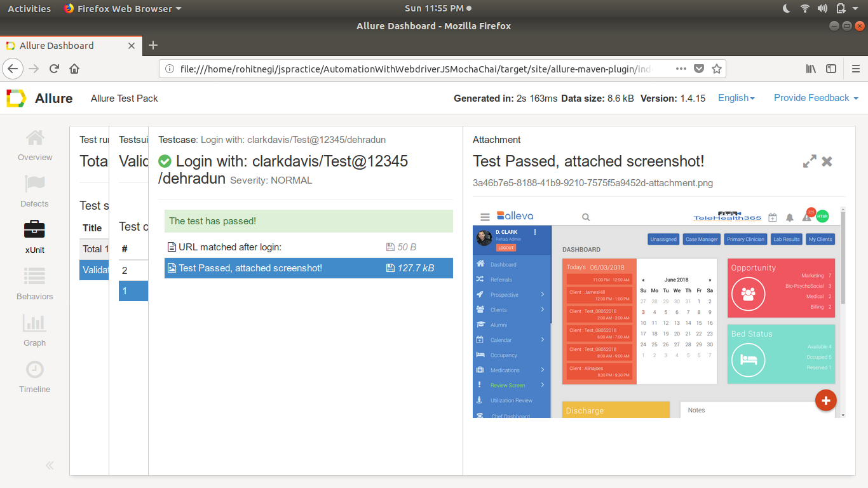Viewport: 868px width, 488px height.
Task: Open the English language dropdown
Action: [x=735, y=98]
